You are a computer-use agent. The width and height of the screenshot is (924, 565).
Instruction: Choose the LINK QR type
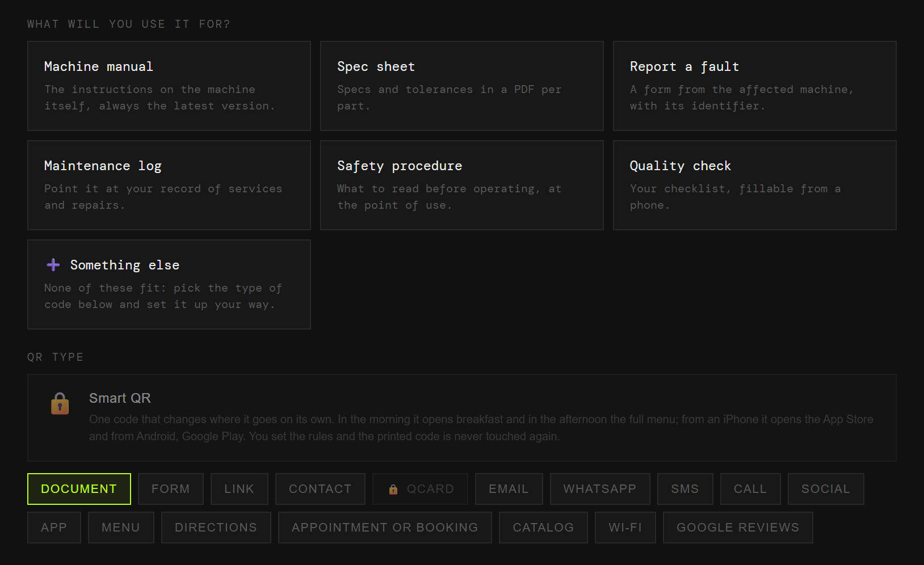click(240, 489)
